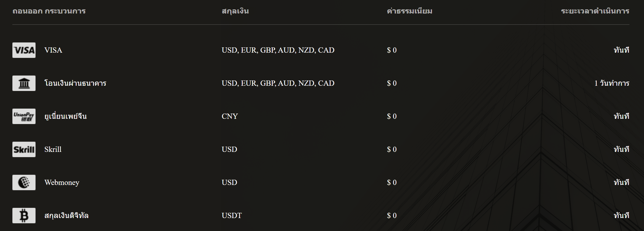644x231 pixels.
Task: Click the ค่าธรรมเนียม fee column header
Action: coord(410,11)
